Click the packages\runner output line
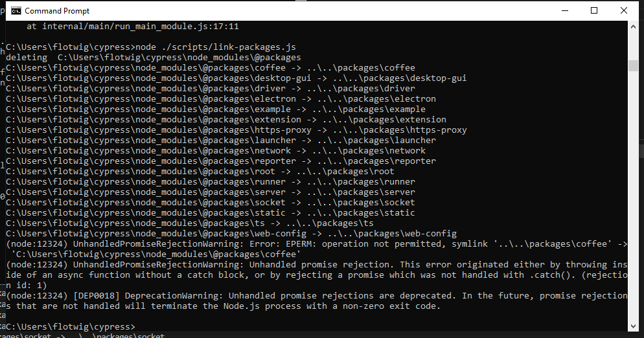 point(211,182)
